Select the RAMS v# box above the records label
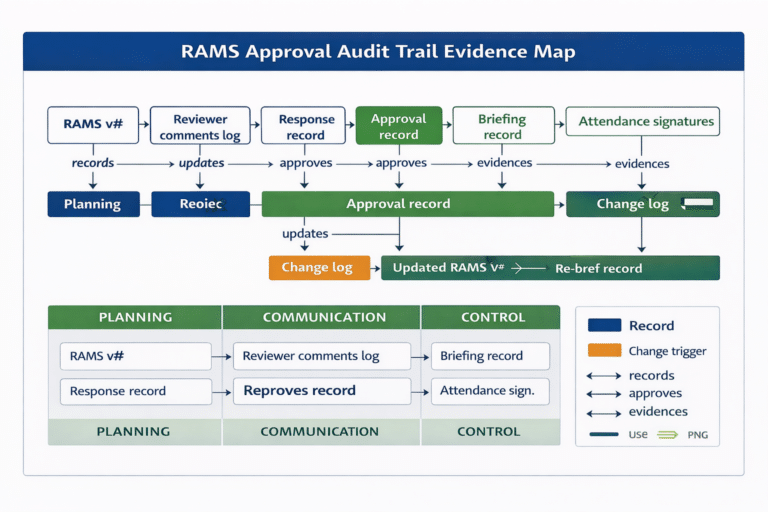This screenshot has width=768, height=512. pos(93,125)
